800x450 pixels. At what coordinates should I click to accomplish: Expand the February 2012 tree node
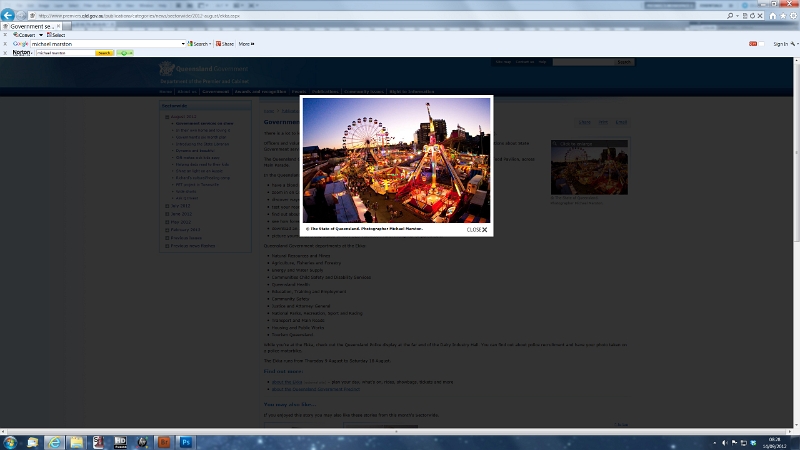click(167, 230)
